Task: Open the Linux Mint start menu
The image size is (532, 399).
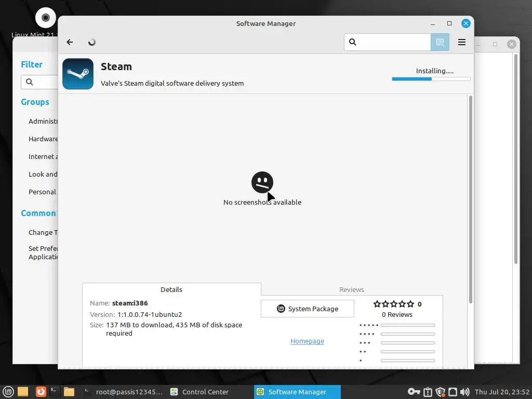Action: (8, 392)
